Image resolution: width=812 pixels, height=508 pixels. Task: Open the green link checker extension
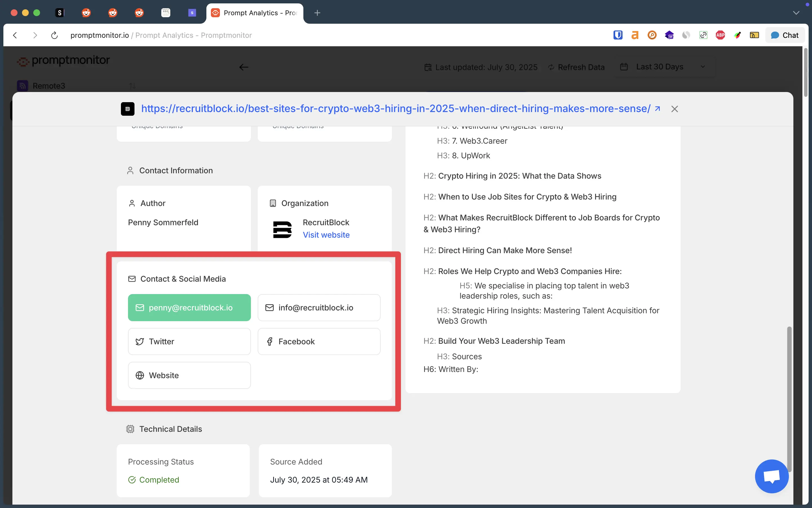click(x=703, y=35)
